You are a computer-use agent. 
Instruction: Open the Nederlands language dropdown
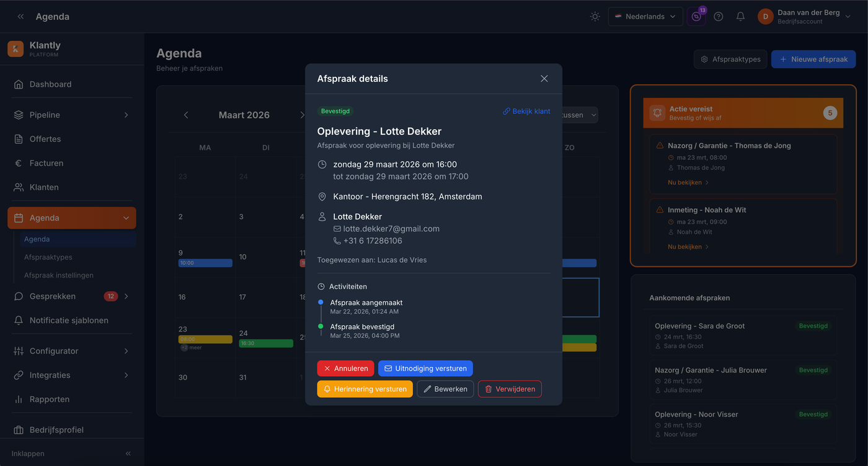(645, 17)
